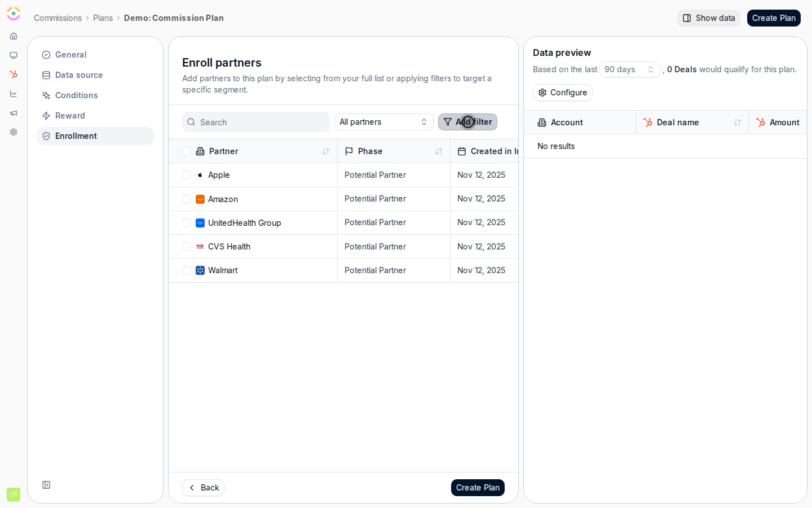This screenshot has width=812, height=508.
Task: Click the user avatar at bottom left
Action: (x=14, y=494)
